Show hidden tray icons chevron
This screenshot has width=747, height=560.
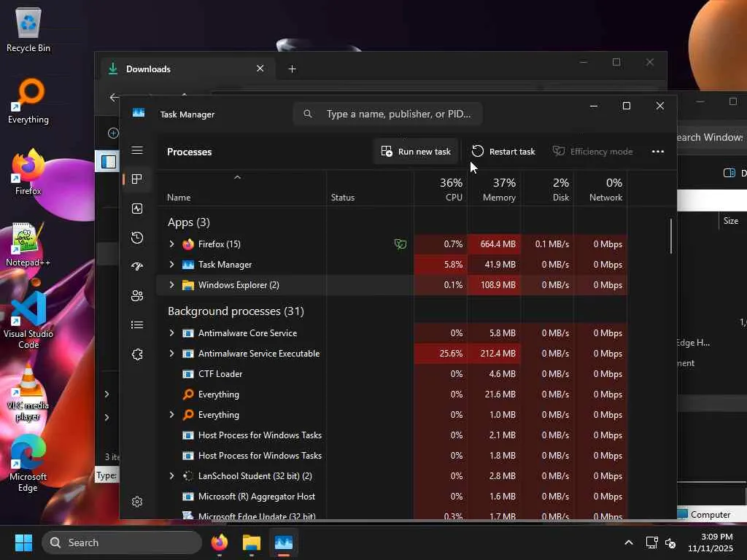[629, 542]
